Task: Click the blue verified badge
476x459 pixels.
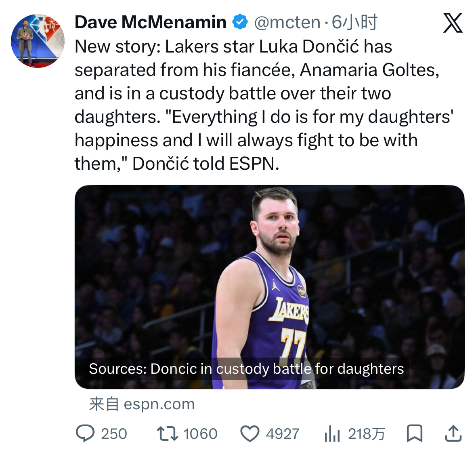Action: pyautogui.click(x=240, y=22)
